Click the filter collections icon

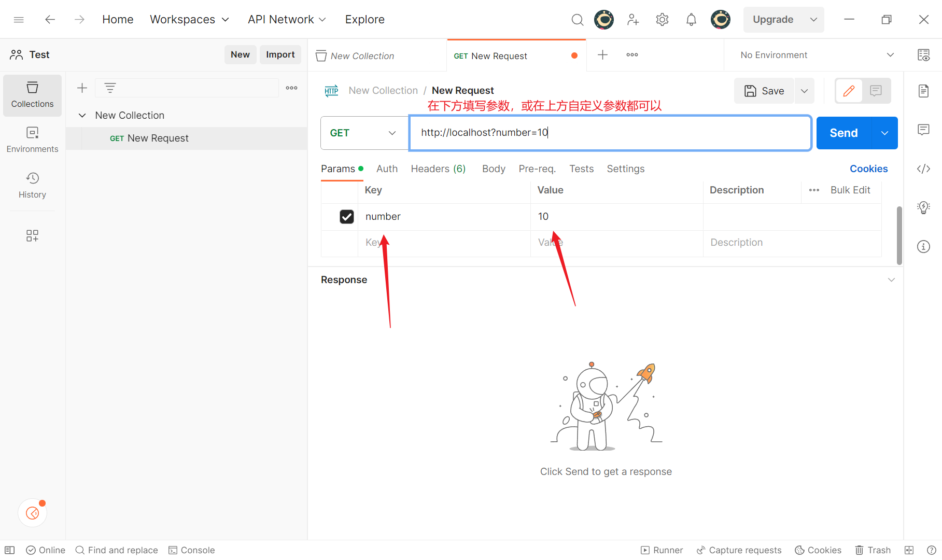[x=110, y=88]
